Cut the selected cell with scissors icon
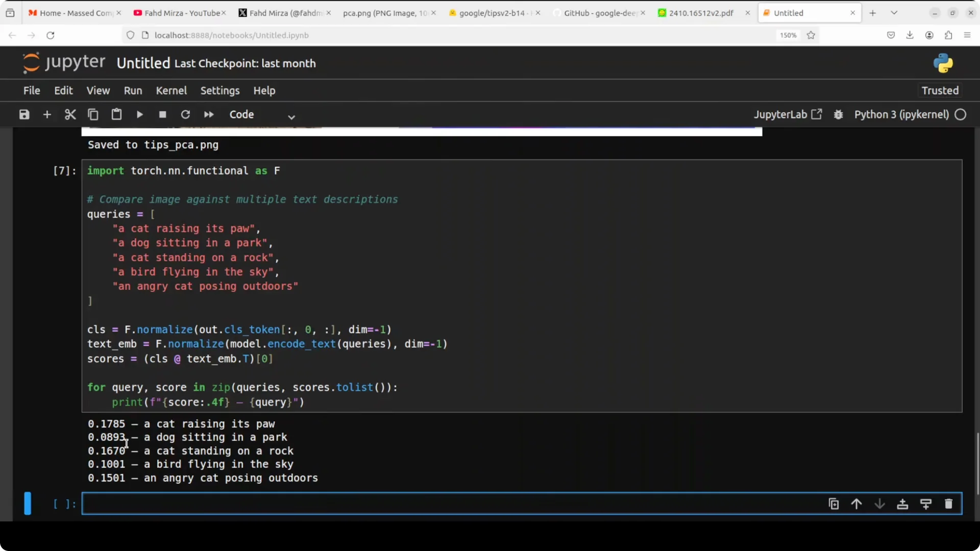This screenshot has width=980, height=551. 70,114
